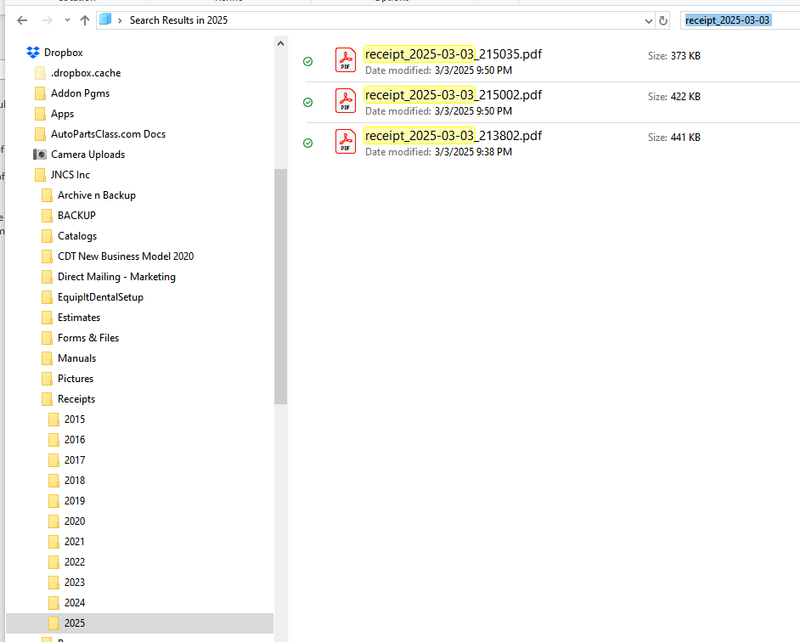Image resolution: width=800 pixels, height=642 pixels.
Task: Refresh the search results
Action: (x=663, y=20)
